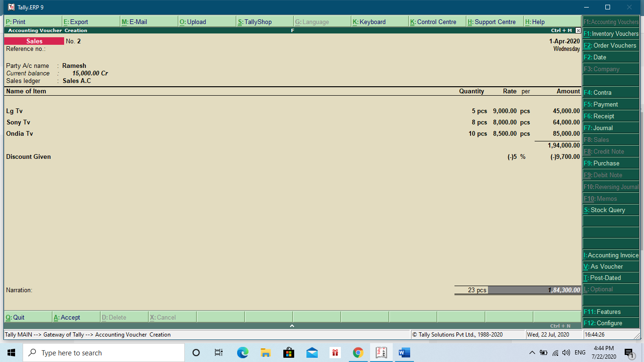Open Support Centre menu item
Image resolution: width=644 pixels, height=362 pixels.
[x=495, y=22]
